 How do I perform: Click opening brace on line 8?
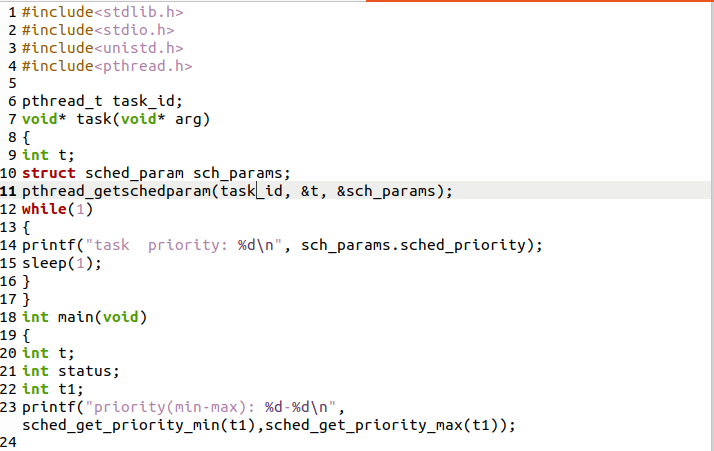[x=26, y=137]
